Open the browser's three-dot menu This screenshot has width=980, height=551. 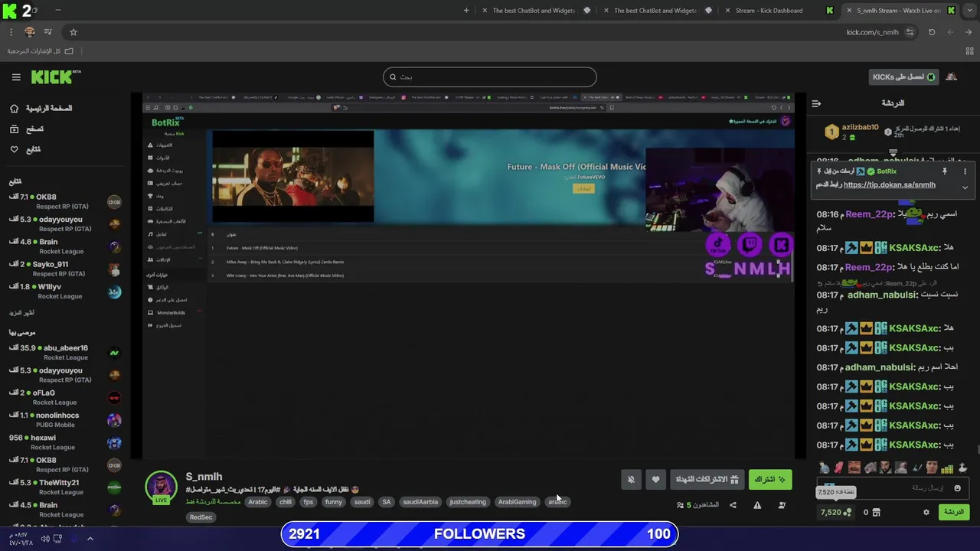(x=11, y=32)
